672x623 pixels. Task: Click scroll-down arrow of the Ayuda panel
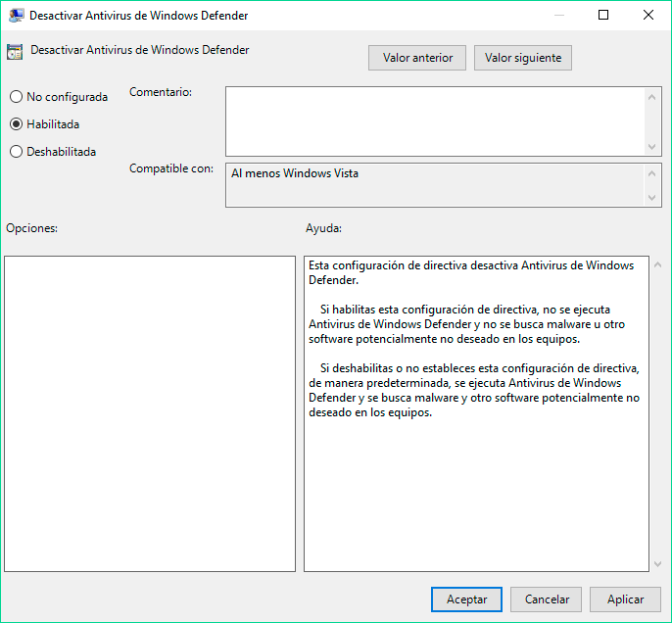[658, 564]
